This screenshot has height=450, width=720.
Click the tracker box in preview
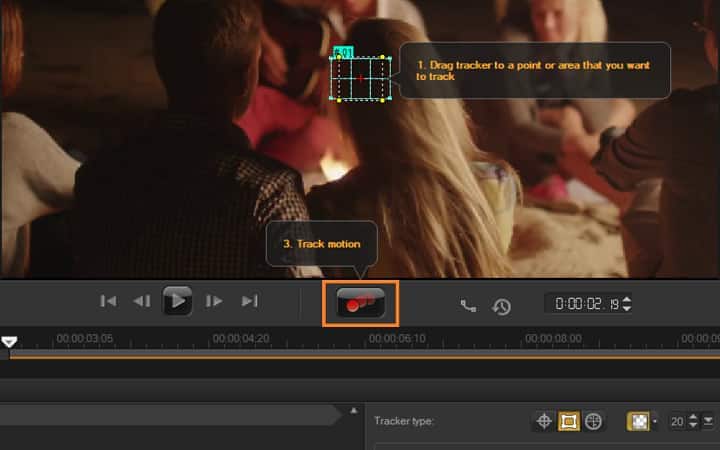click(x=361, y=78)
